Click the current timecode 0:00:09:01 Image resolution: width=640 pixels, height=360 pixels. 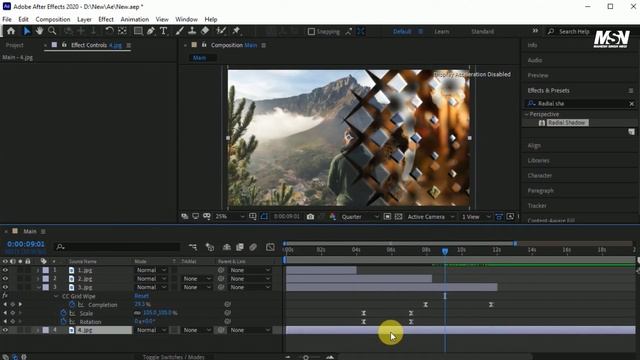tap(26, 244)
